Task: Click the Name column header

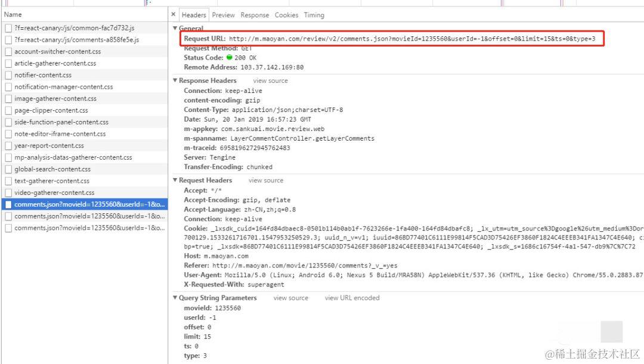Action: 85,14
